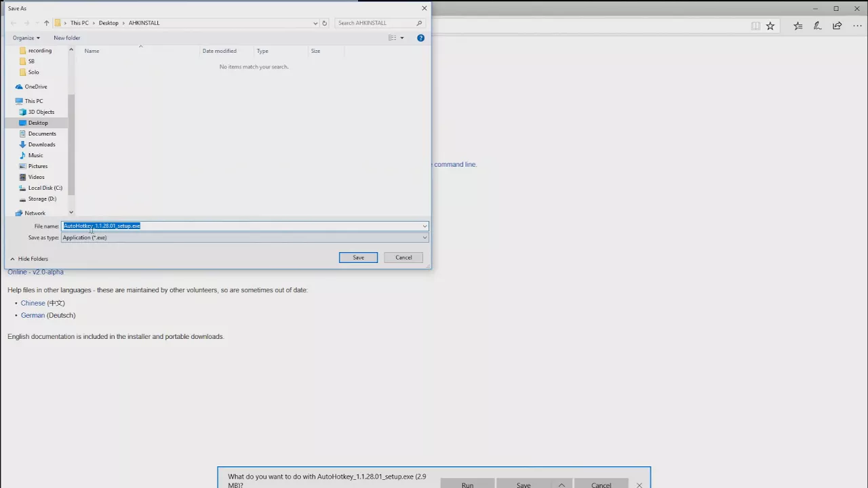868x488 pixels.
Task: Open the File name dropdown arrow
Action: click(425, 226)
